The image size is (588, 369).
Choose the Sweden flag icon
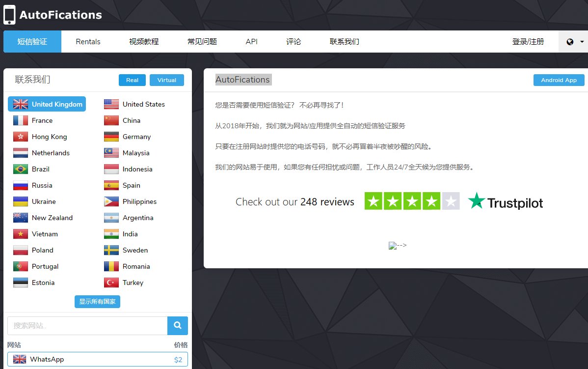point(111,250)
